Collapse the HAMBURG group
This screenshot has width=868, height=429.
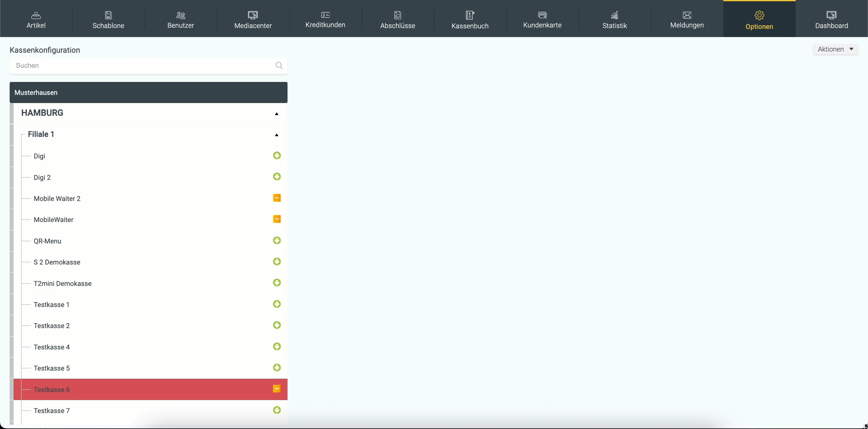coord(277,114)
